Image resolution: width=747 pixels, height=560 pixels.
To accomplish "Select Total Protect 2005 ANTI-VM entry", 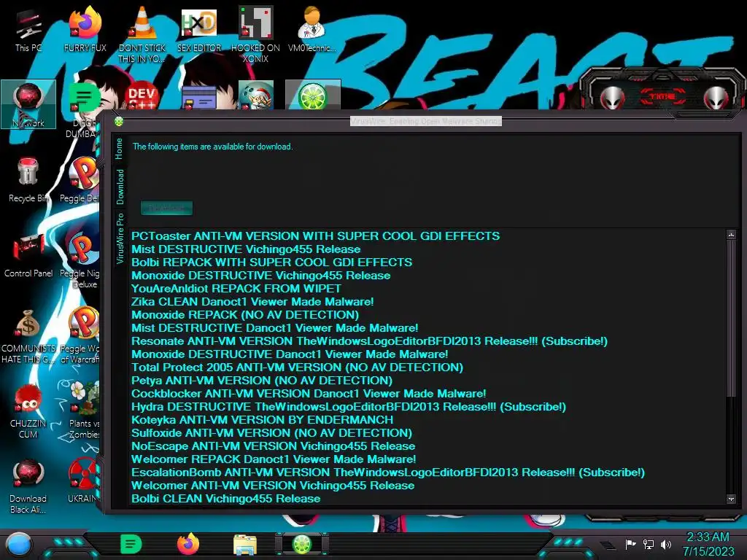I will 298,367.
